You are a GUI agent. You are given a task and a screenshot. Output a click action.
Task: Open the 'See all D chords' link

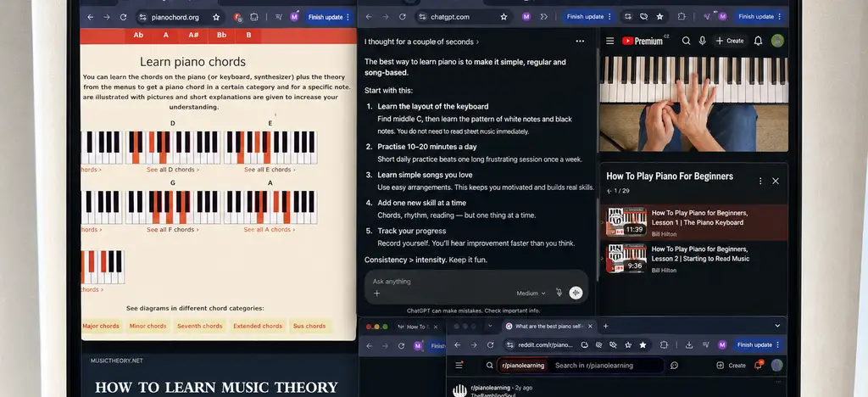[173, 170]
